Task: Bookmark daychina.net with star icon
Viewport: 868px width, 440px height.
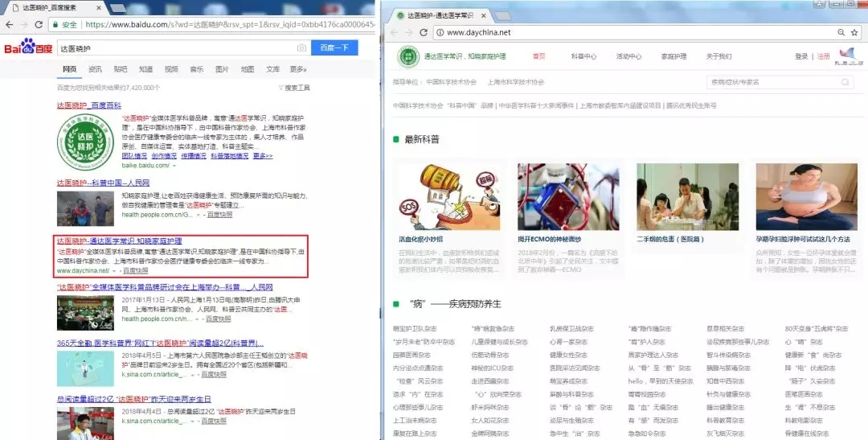Action: point(854,33)
